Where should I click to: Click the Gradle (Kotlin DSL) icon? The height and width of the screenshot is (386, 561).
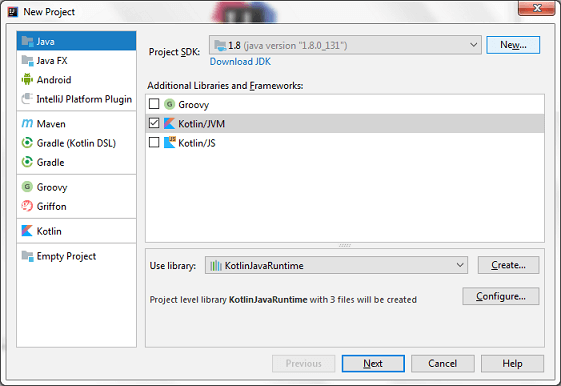point(27,143)
